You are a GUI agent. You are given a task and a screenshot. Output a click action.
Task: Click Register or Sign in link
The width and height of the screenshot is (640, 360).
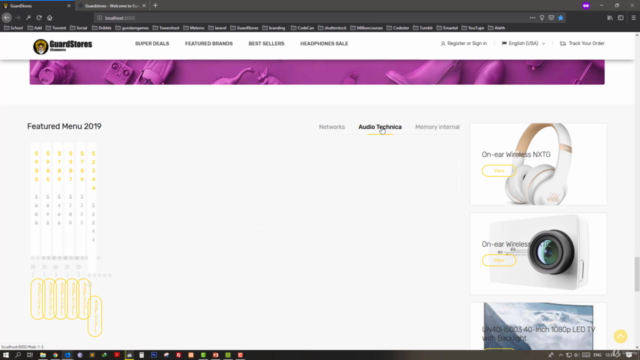coord(467,43)
